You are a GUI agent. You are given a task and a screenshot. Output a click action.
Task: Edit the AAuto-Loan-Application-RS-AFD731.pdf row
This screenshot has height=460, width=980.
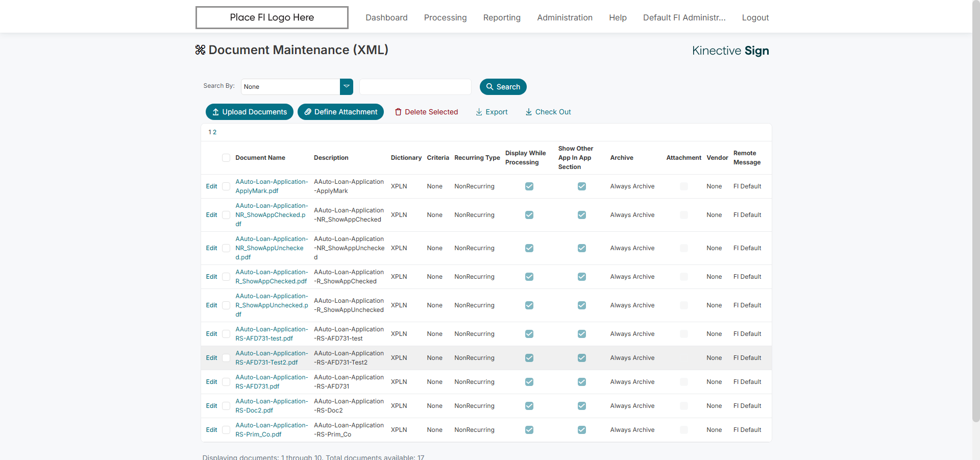pos(211,382)
